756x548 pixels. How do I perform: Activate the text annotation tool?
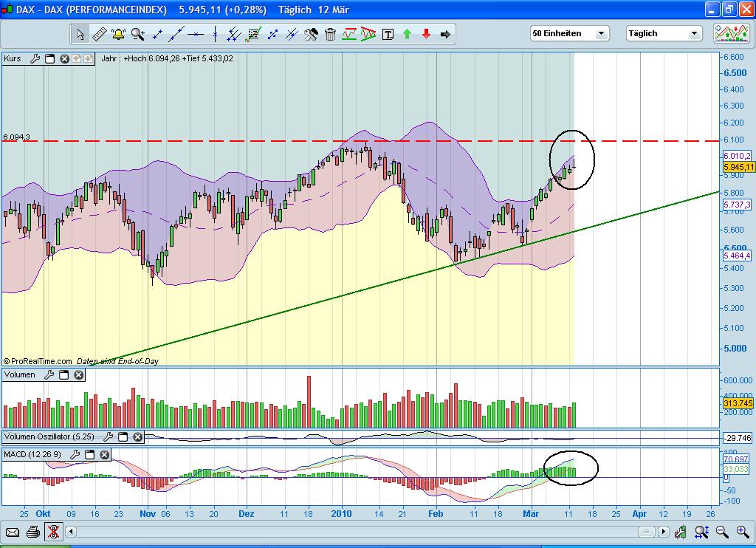388,34
